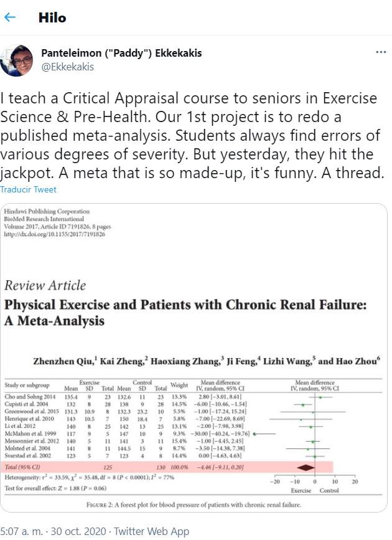Click the "Hilo" header title
This screenshot has width=392, height=540.
52,17
